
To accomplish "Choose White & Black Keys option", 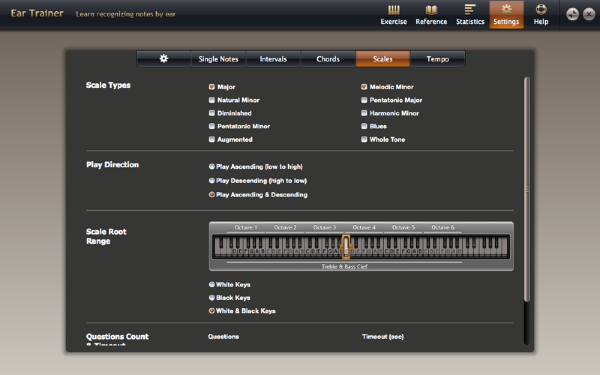I will 212,311.
